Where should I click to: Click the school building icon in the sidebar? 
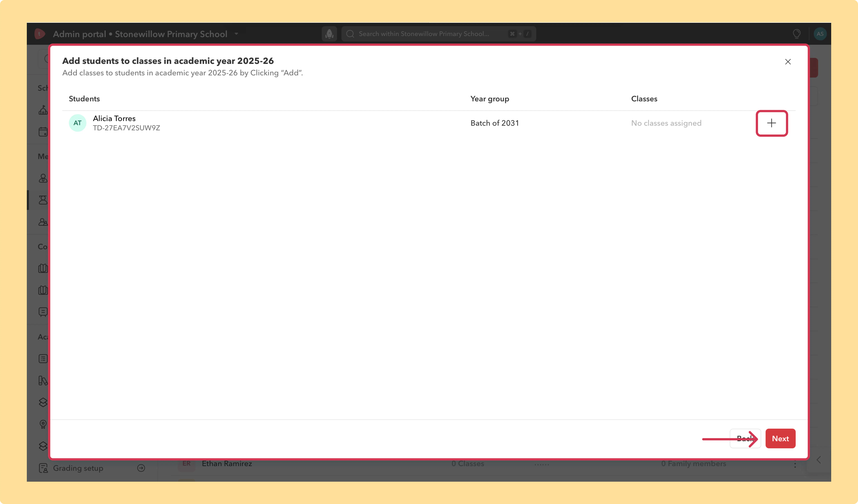[x=43, y=110]
